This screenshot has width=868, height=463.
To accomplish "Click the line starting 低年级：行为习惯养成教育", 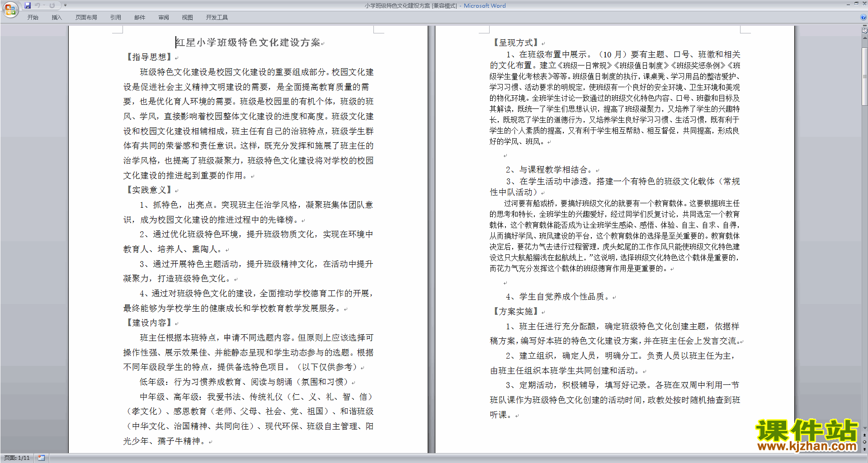I will (244, 382).
